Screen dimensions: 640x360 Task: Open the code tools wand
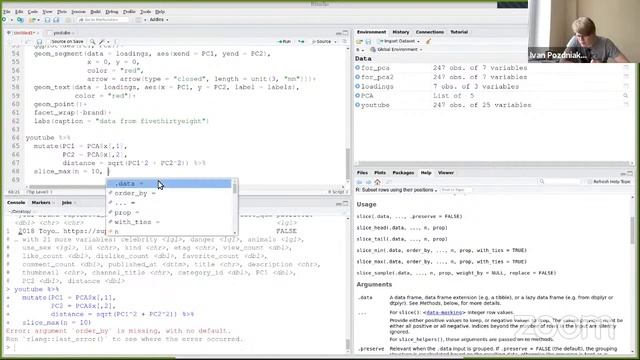coord(102,41)
